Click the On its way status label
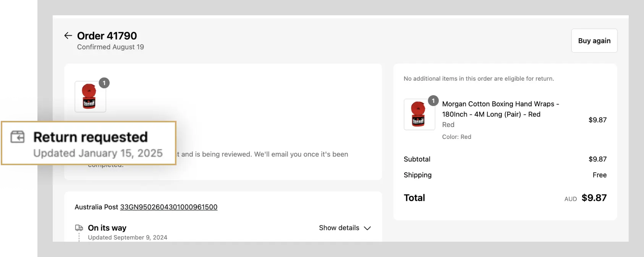644x257 pixels. click(107, 228)
